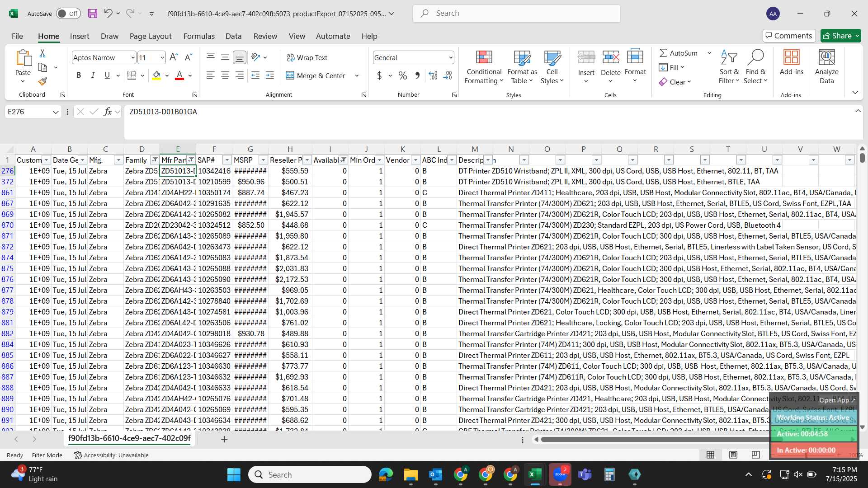
Task: Click the Analyze Data icon
Action: pos(826,67)
